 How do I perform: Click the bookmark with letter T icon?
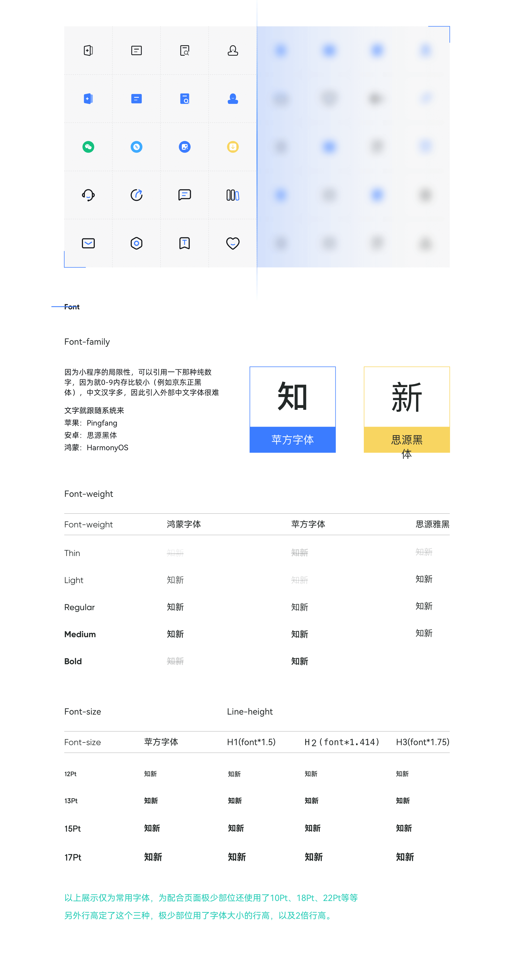pyautogui.click(x=184, y=243)
